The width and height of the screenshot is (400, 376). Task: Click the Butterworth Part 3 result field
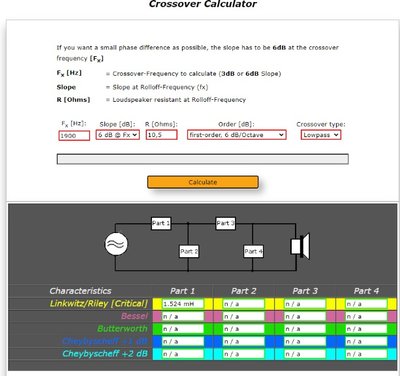305,329
